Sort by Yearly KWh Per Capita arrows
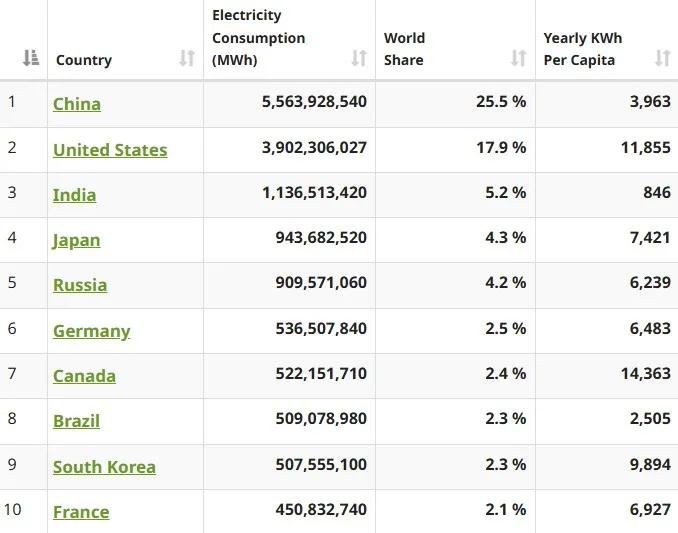 [x=662, y=58]
